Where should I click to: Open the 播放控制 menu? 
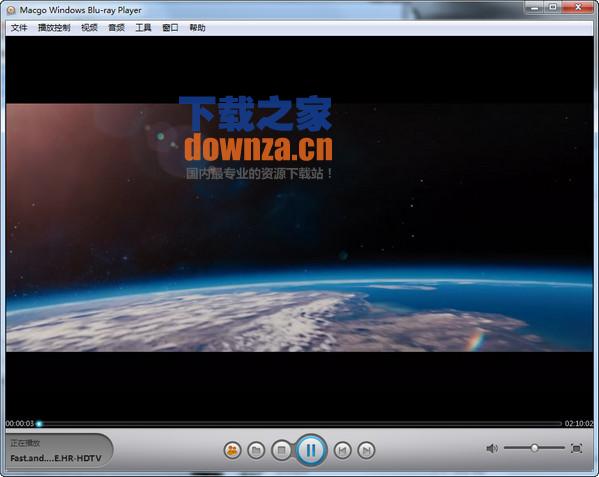click(54, 28)
